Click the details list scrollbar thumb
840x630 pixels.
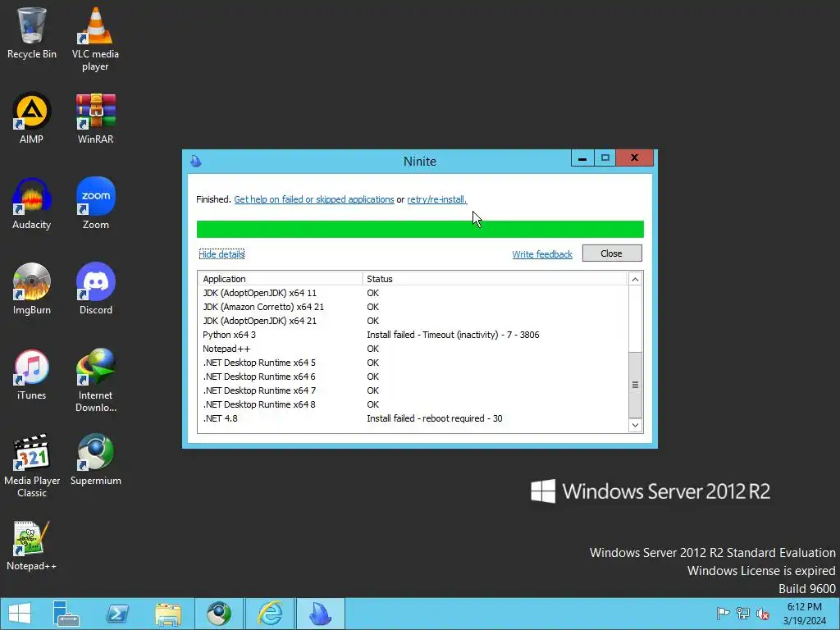[x=635, y=385]
